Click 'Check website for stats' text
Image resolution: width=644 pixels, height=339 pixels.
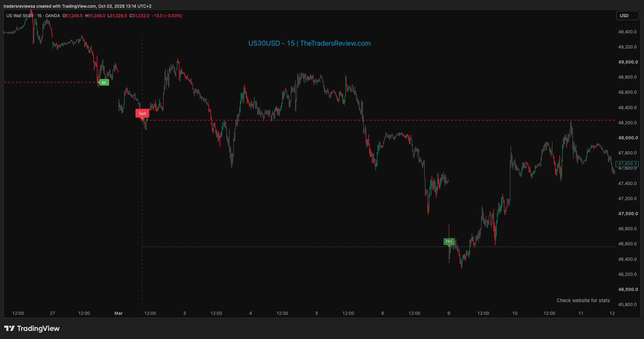click(583, 300)
